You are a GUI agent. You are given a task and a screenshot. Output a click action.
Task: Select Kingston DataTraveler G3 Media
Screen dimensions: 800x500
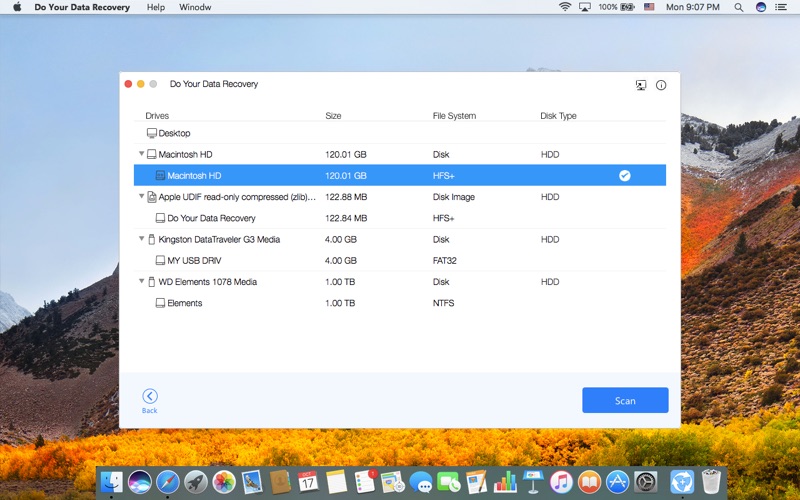pos(399,239)
